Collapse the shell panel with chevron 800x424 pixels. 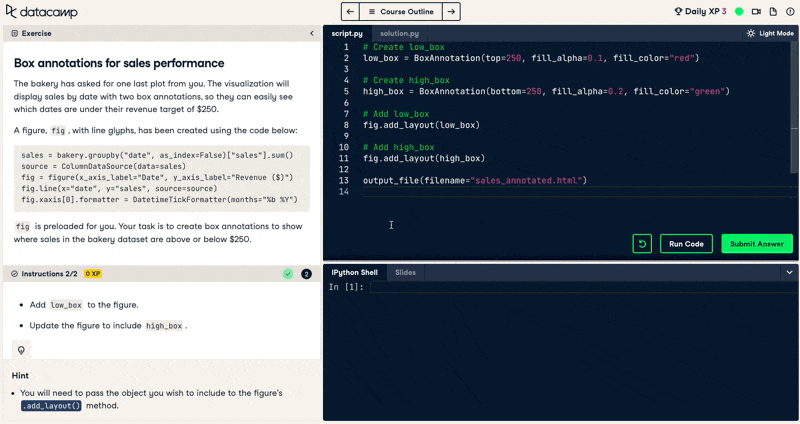click(789, 272)
